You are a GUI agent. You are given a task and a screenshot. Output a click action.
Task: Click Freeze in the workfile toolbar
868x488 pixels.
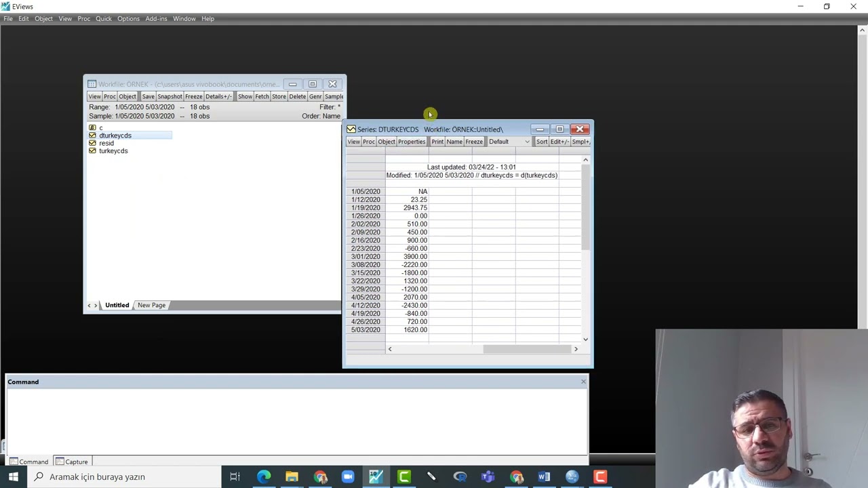194,96
